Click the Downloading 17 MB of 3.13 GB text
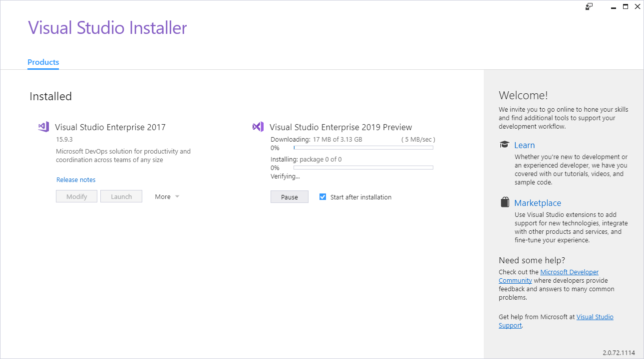 317,140
